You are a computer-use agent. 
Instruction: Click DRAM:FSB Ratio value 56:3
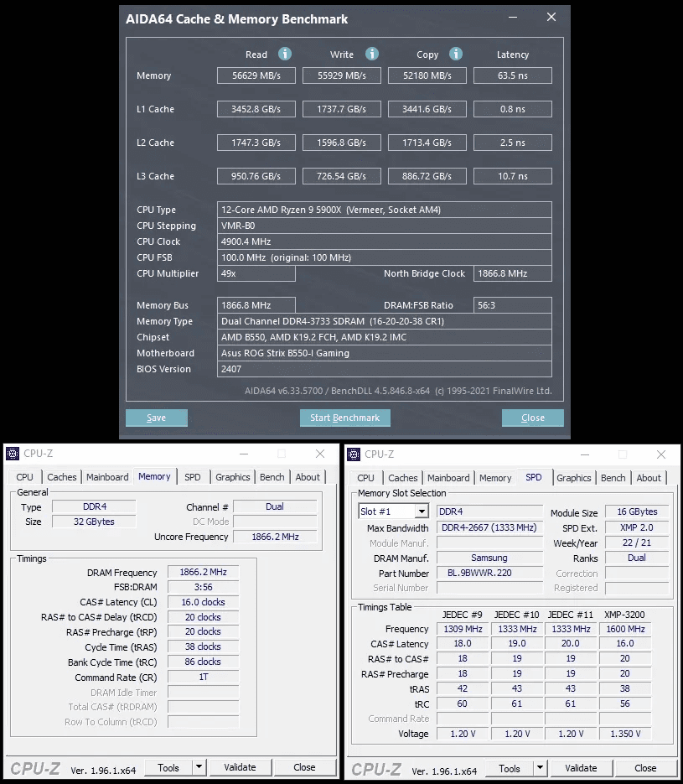(513, 305)
